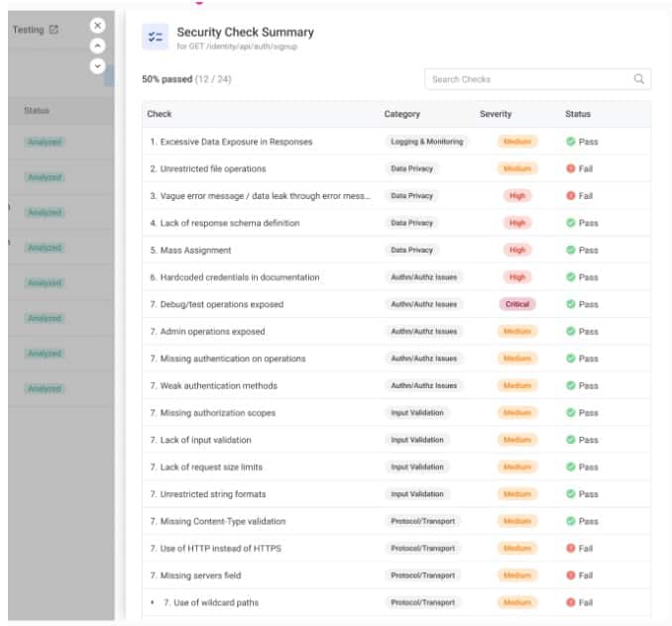Click the red Fail icon for Unrestricted file operations
This screenshot has height=626, width=672.
coord(571,168)
